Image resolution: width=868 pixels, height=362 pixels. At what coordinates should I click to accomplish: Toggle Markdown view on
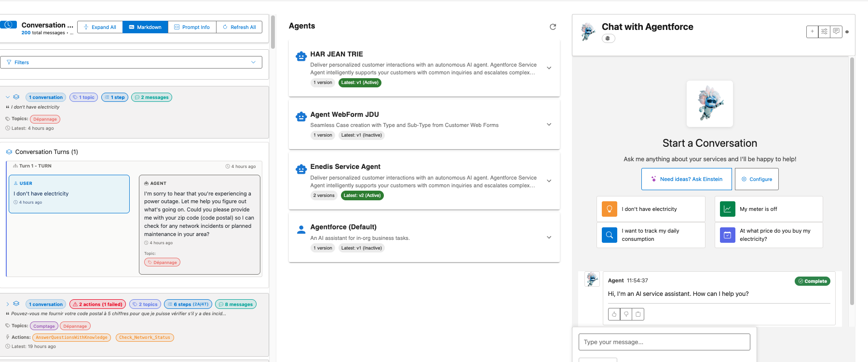(x=145, y=27)
